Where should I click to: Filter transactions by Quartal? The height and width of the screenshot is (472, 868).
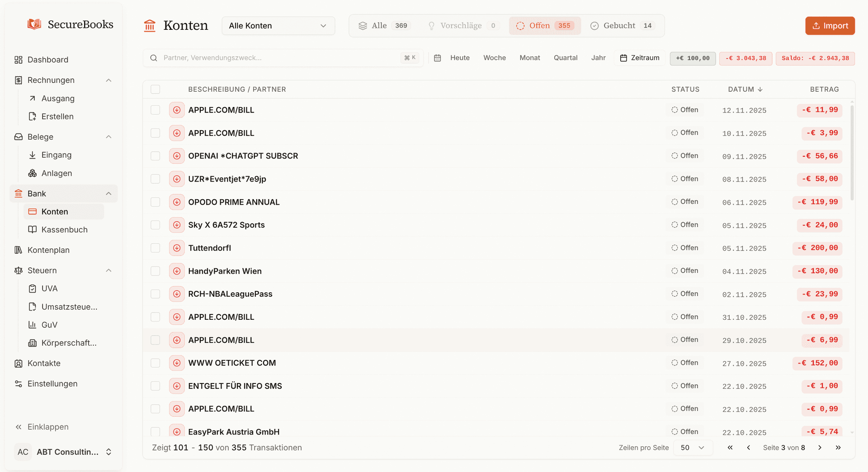click(566, 58)
